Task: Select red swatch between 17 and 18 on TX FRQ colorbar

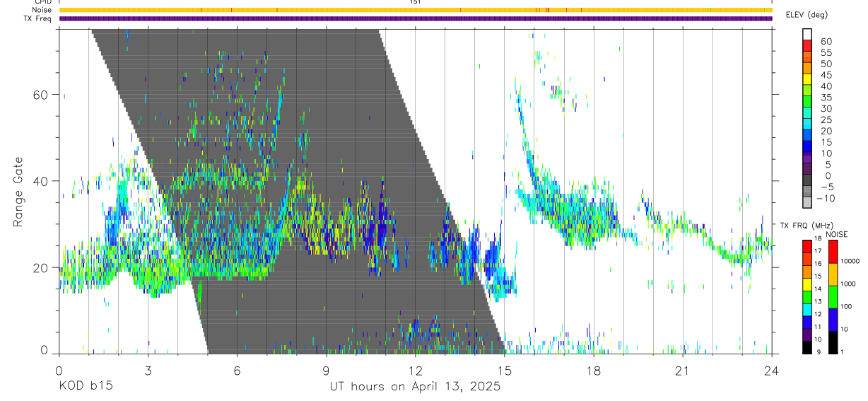Action: (x=807, y=247)
